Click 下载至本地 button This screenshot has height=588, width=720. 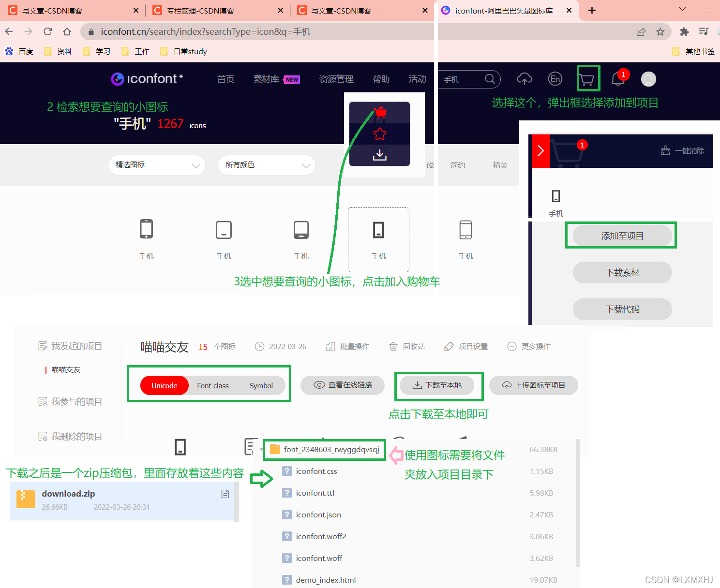[437, 385]
